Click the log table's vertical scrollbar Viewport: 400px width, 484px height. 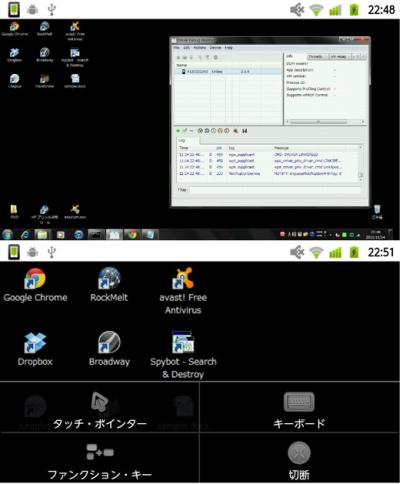pos(361,163)
